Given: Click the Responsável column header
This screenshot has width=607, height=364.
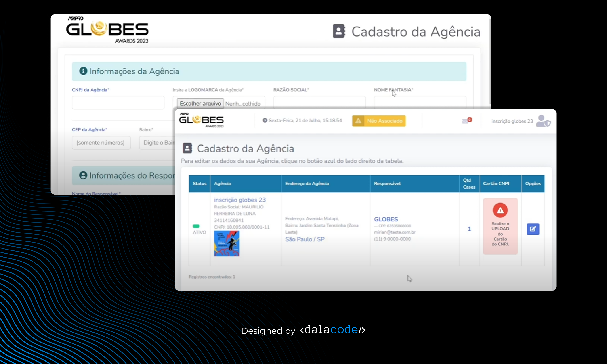Looking at the screenshot, I should (414, 183).
